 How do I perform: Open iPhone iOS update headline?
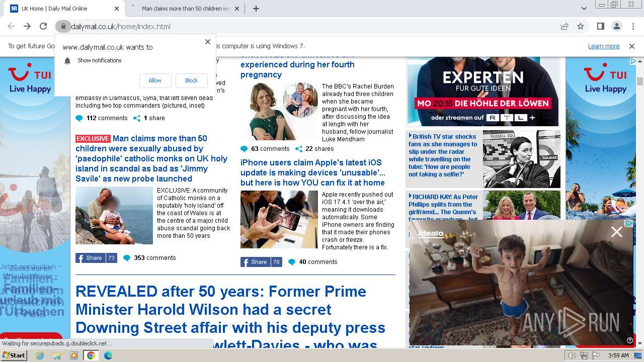[x=313, y=172]
